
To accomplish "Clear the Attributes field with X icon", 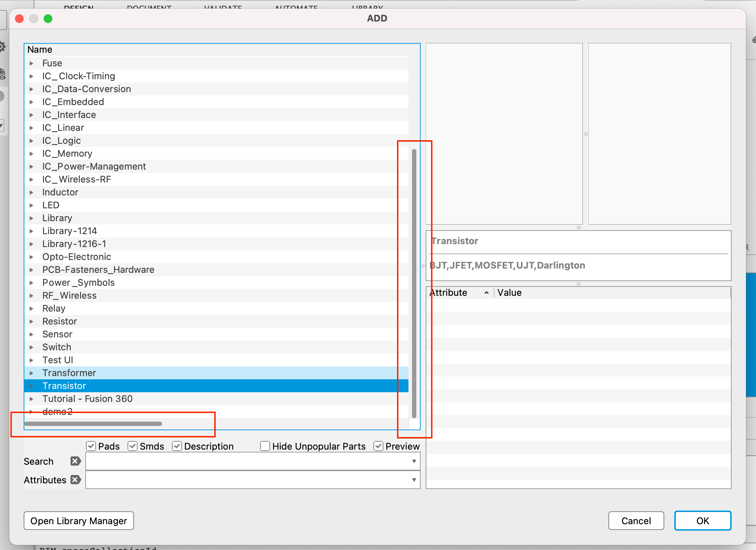I will click(x=75, y=480).
